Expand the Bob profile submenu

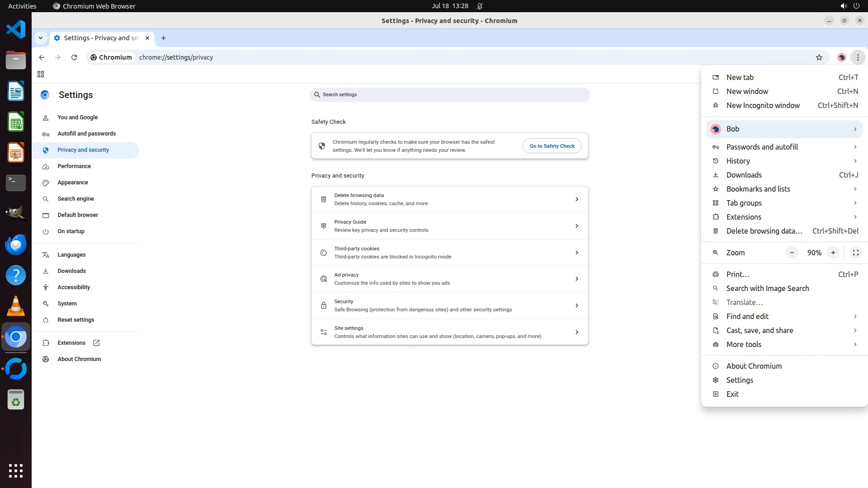(784, 129)
